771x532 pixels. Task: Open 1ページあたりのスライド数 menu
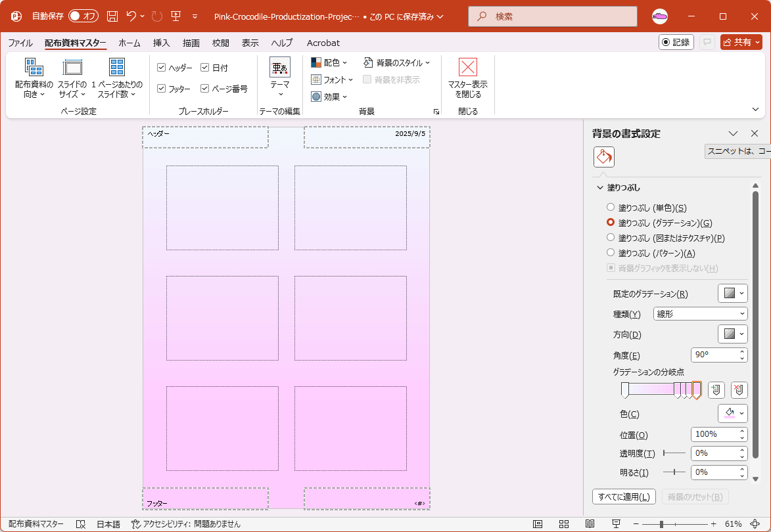click(117, 79)
